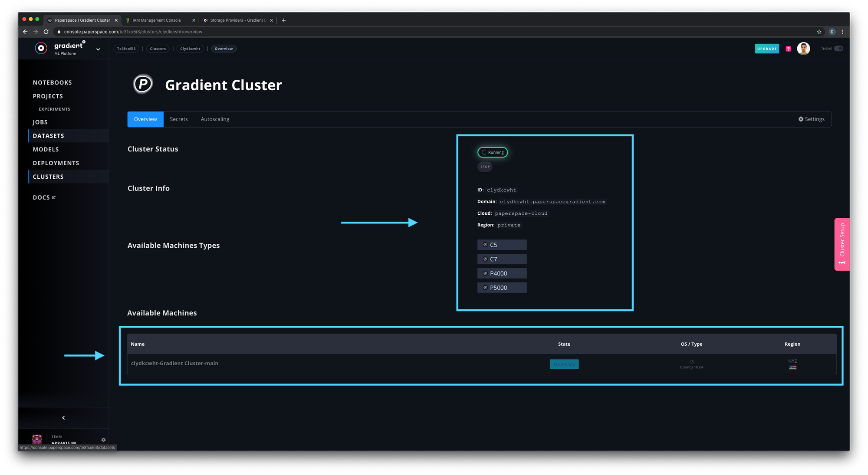Go to Notebooks in the sidebar
Screen dimensions: 868x475
53,82
